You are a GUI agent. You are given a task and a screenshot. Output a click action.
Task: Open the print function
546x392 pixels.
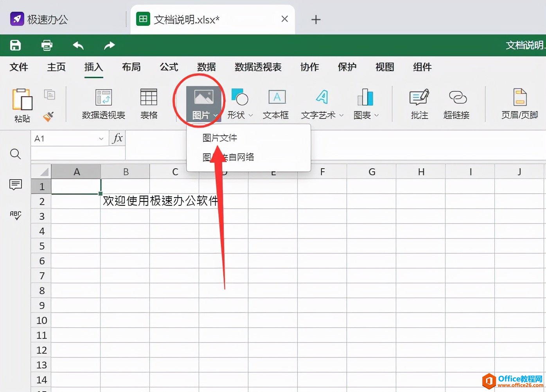coord(47,45)
